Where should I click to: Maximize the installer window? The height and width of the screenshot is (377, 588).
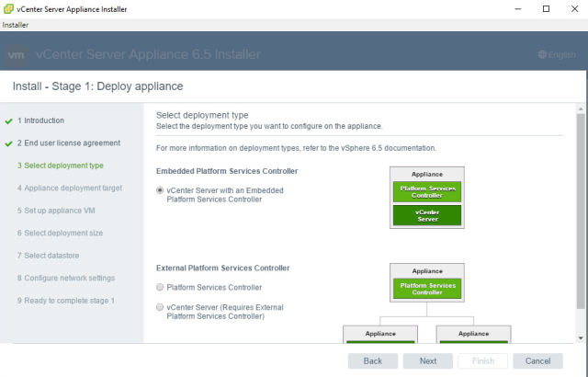(x=547, y=8)
